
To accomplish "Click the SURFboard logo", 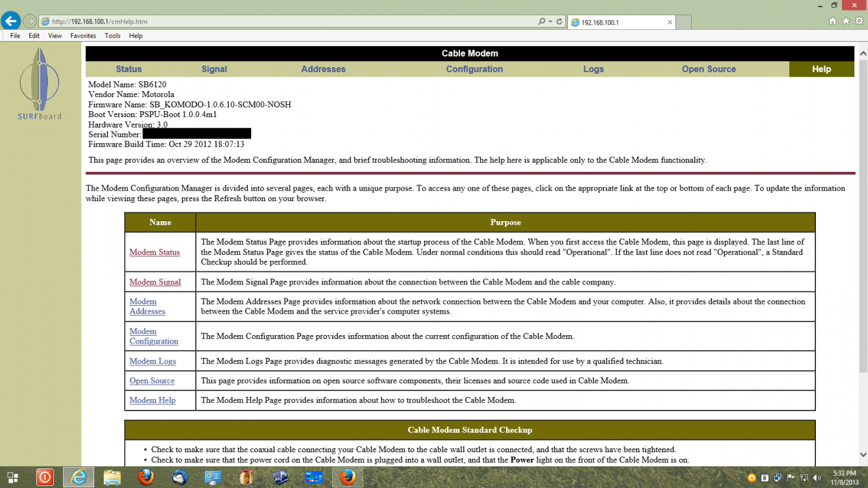I will pyautogui.click(x=40, y=83).
